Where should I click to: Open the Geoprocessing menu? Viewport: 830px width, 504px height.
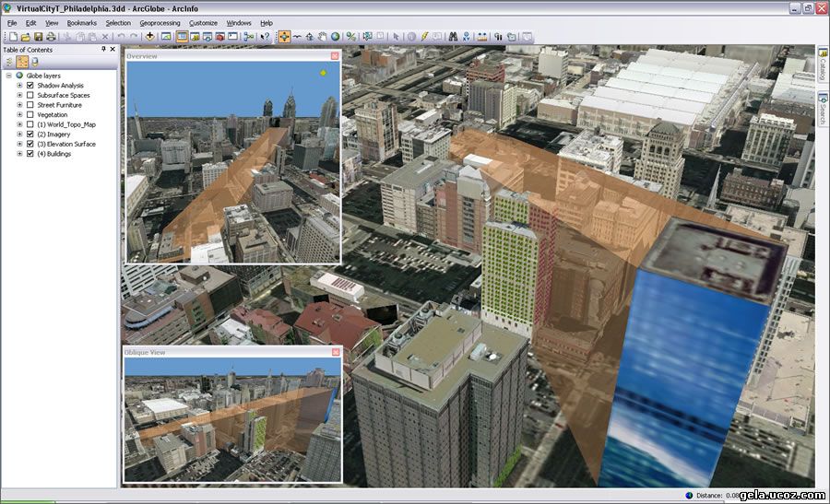coord(160,23)
